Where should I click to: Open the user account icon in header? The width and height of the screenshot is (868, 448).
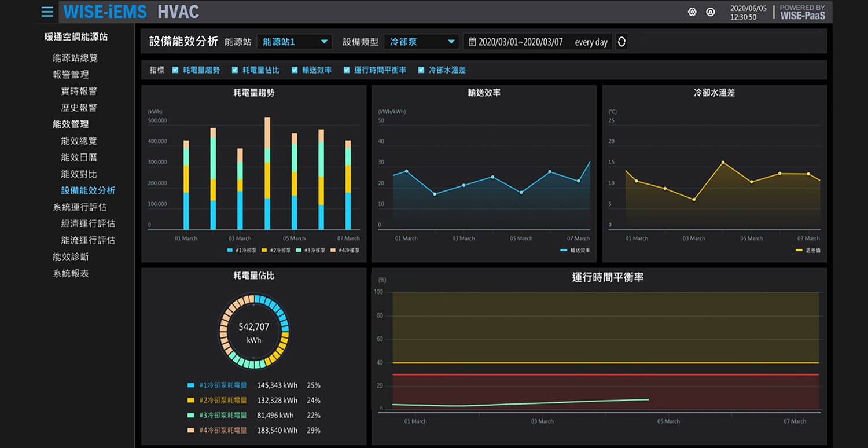point(711,12)
